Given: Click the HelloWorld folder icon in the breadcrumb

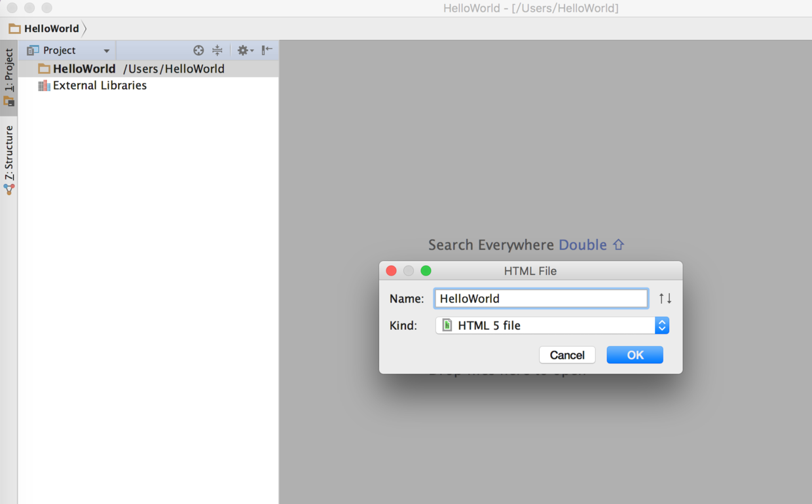Looking at the screenshot, I should coord(14,28).
